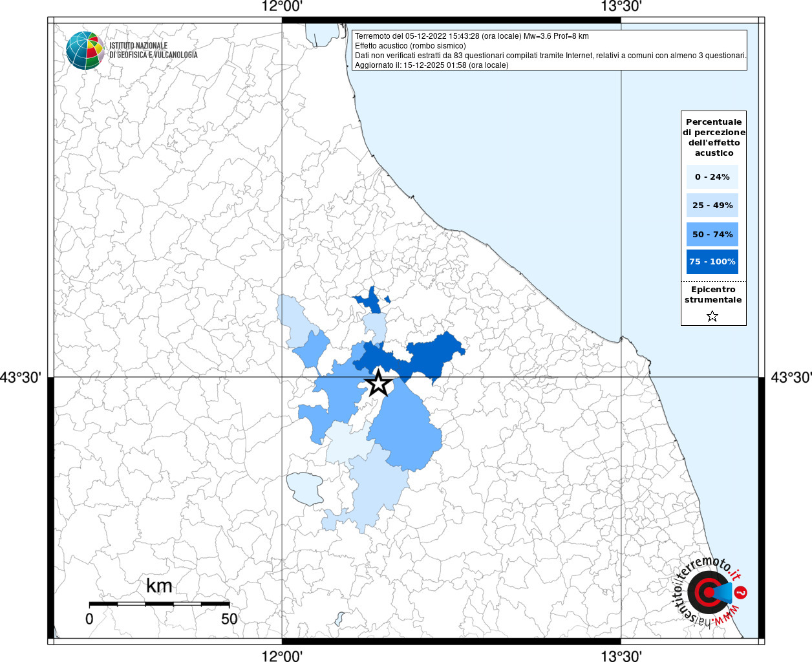Select the 25 - 49% legend swatch
The image size is (812, 662).
(x=712, y=206)
